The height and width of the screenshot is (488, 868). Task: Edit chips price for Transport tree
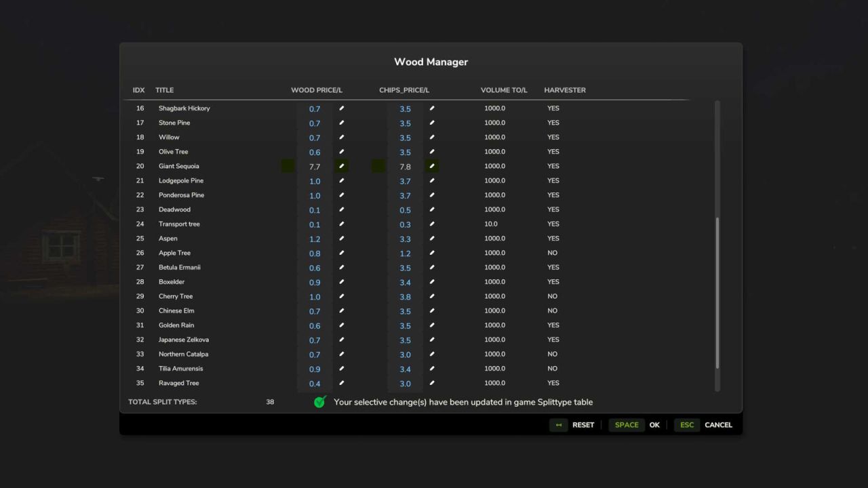click(x=432, y=224)
